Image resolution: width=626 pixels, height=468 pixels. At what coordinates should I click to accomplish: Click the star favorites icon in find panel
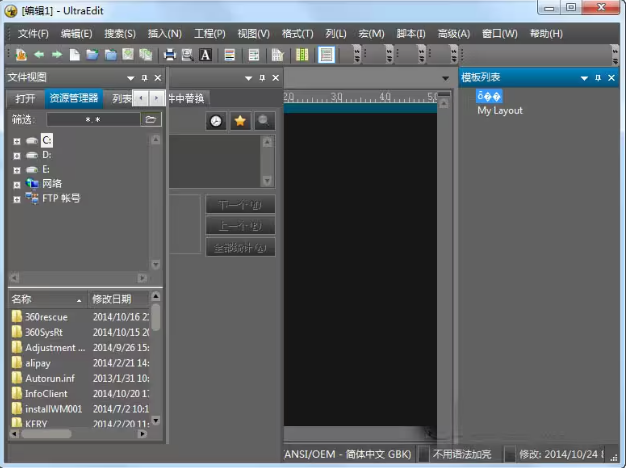coord(240,121)
